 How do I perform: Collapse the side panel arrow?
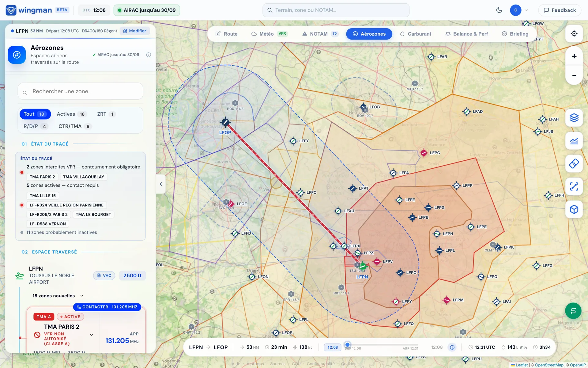click(161, 184)
